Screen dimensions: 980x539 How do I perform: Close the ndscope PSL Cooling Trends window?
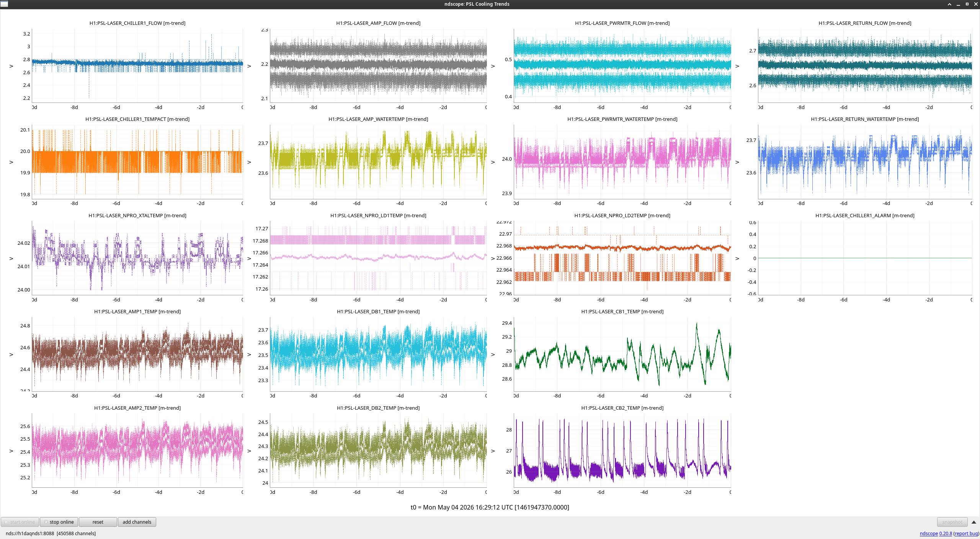pyautogui.click(x=976, y=4)
